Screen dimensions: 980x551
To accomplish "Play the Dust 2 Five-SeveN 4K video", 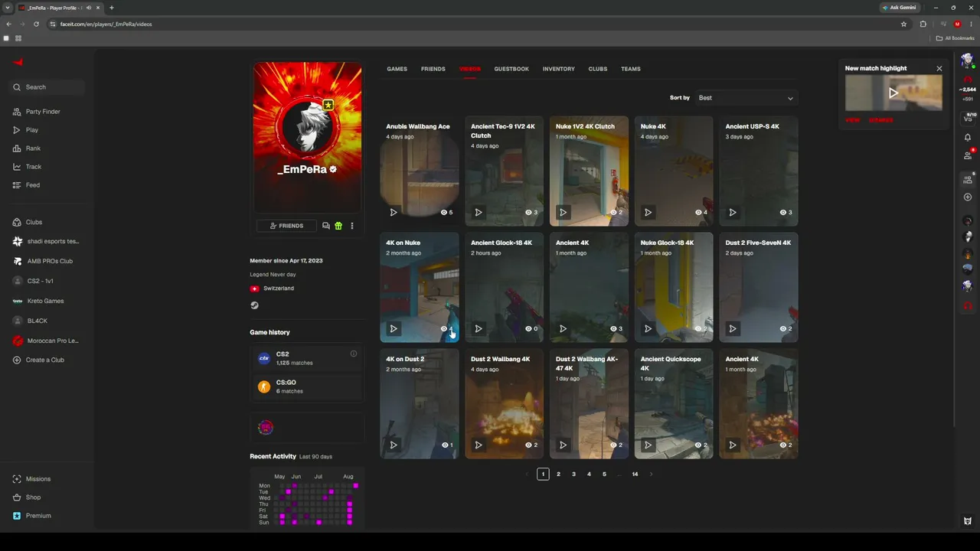I will click(733, 329).
